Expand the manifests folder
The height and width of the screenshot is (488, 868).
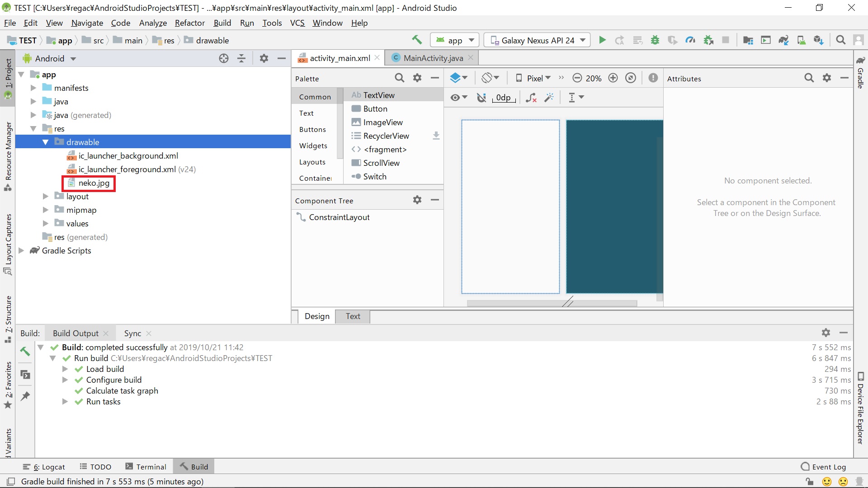pyautogui.click(x=33, y=88)
